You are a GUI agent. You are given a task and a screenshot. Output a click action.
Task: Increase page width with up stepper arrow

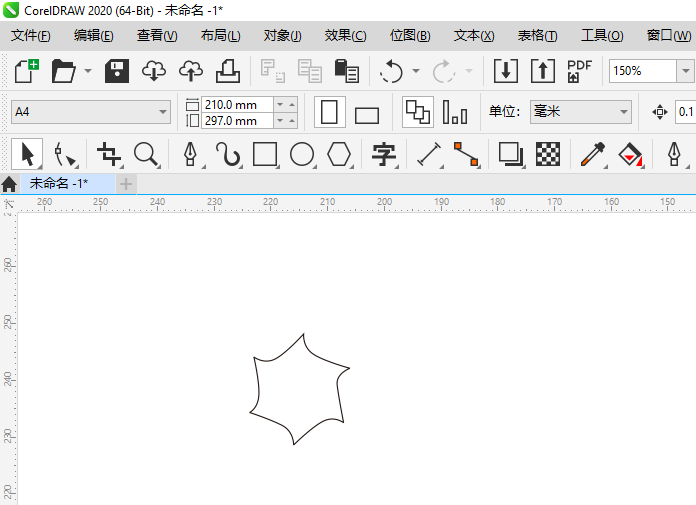tap(292, 105)
